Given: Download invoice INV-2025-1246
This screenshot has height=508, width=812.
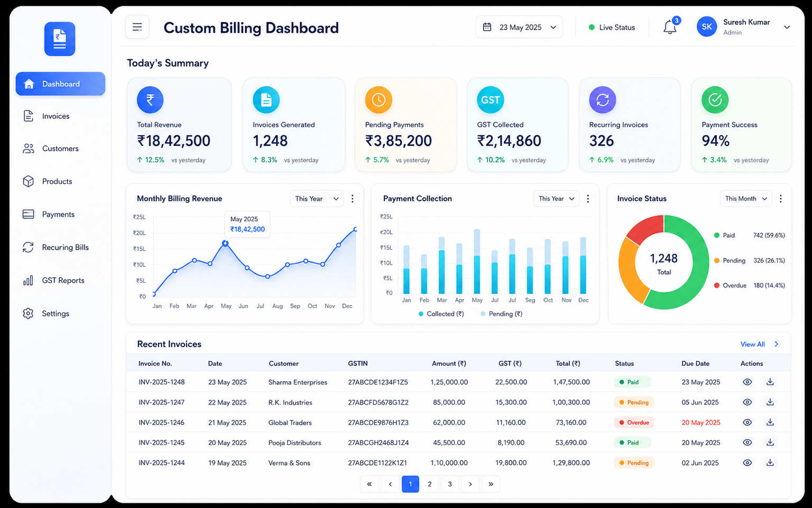Looking at the screenshot, I should pos(770,422).
